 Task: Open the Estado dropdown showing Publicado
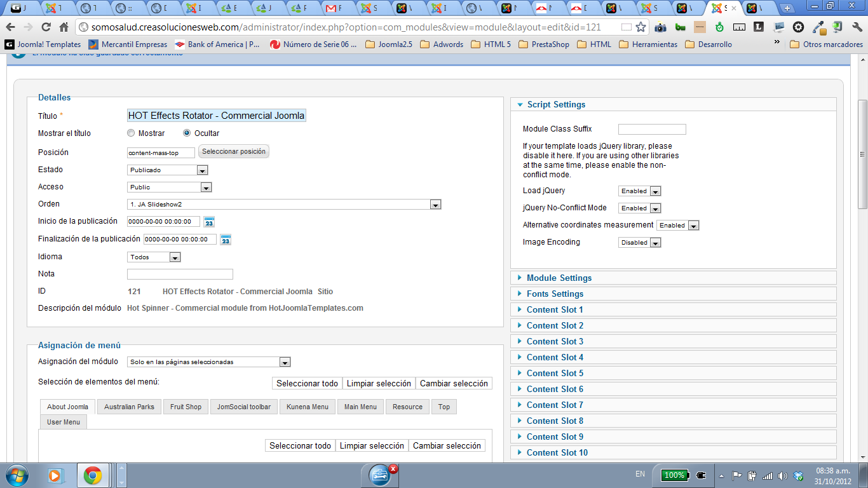click(x=168, y=170)
